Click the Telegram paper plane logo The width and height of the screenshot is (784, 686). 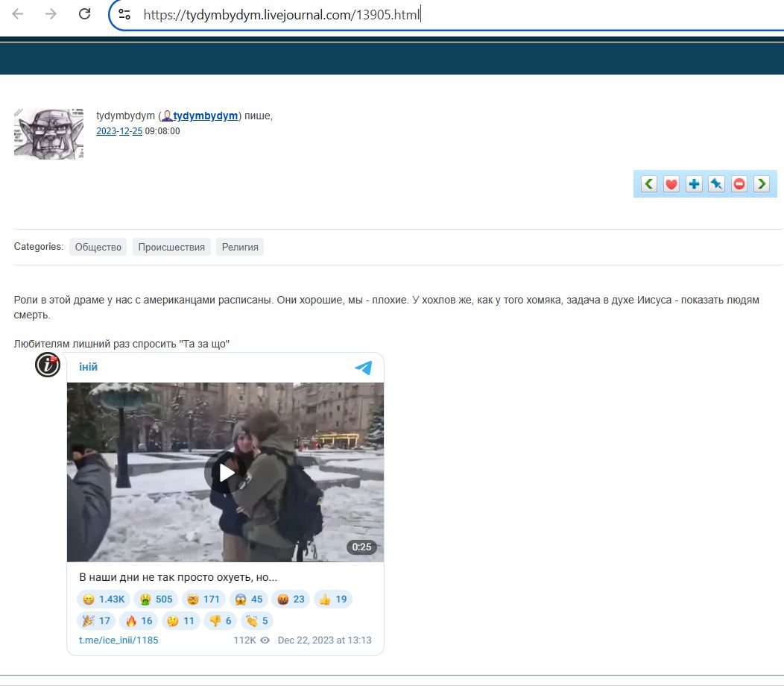[363, 368]
